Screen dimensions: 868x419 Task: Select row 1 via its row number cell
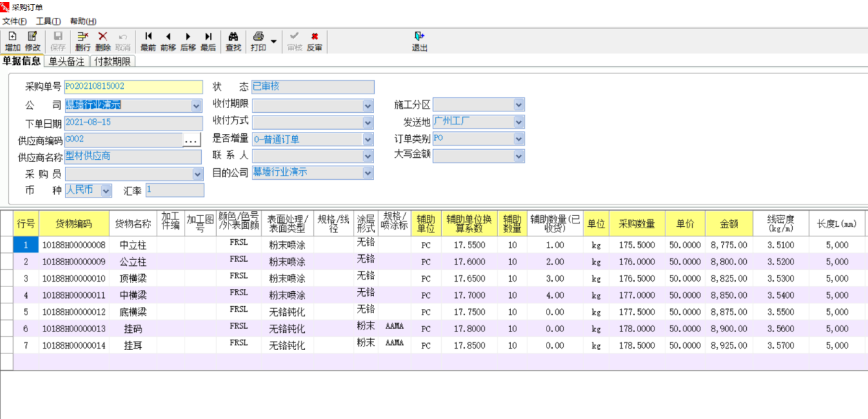coord(26,245)
